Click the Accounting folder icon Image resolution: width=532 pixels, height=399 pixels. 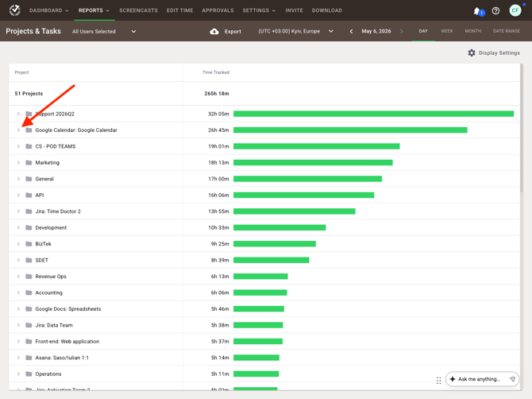(29, 292)
